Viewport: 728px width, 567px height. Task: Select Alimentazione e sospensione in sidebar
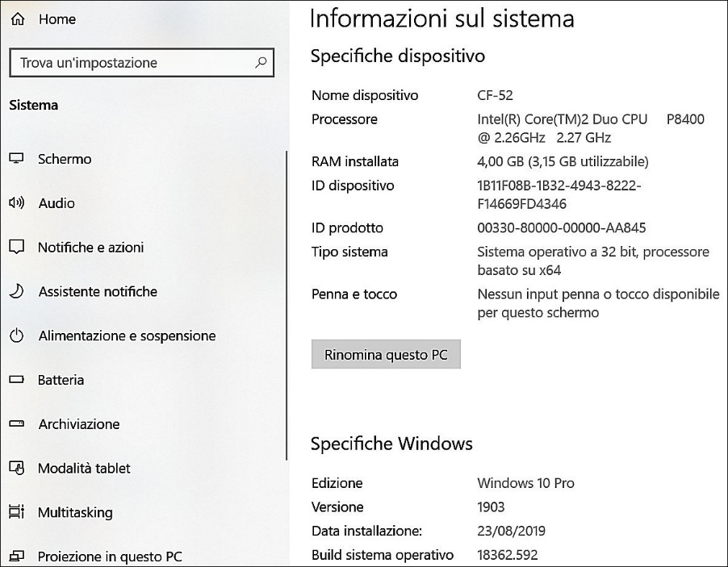127,336
